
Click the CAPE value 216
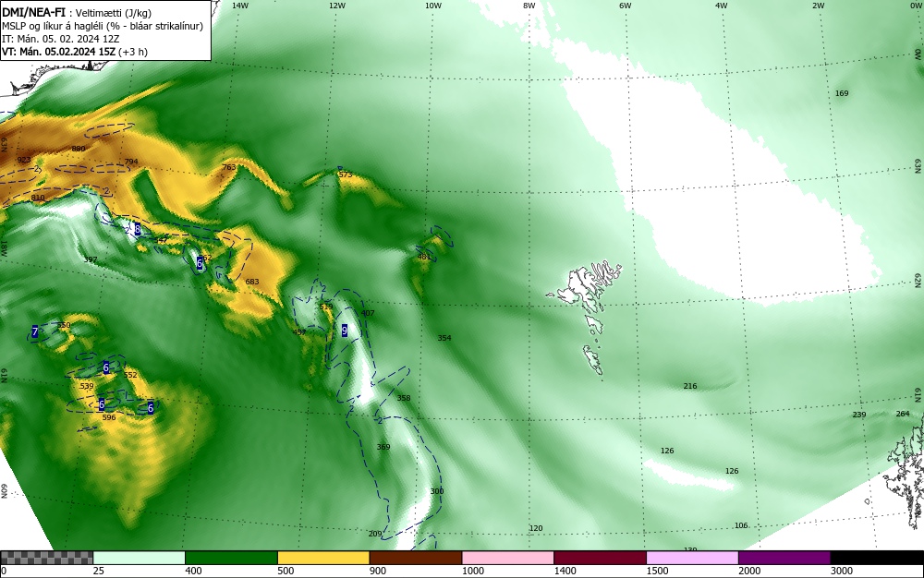click(690, 386)
